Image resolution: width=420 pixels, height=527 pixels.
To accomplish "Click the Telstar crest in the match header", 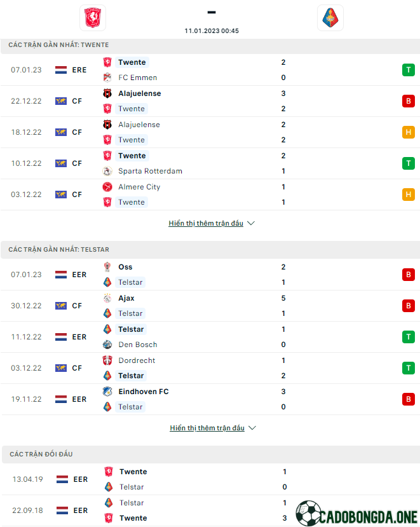I will coord(330,18).
